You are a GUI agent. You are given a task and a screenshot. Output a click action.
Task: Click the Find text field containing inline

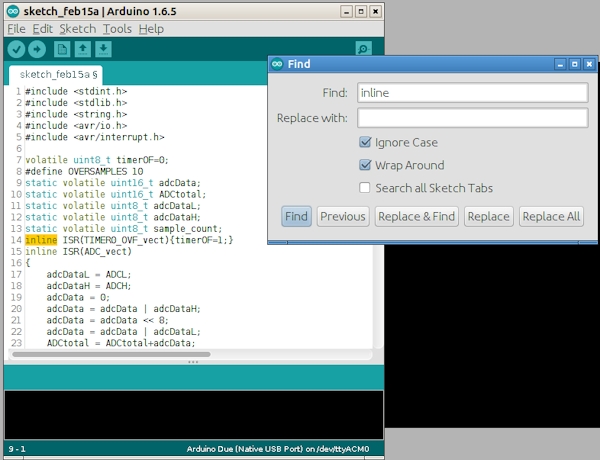click(x=473, y=93)
